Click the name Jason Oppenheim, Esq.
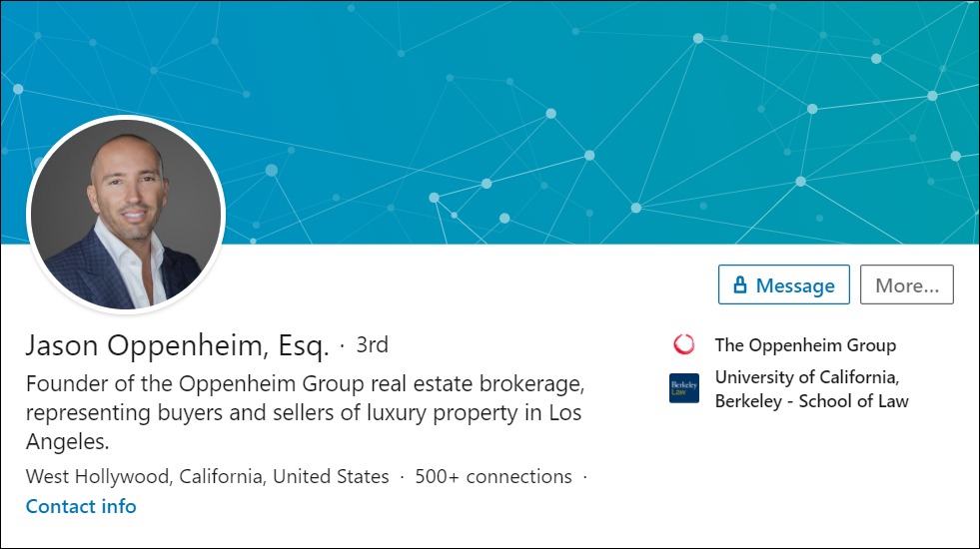Screen dimensions: 980x549 [177, 346]
